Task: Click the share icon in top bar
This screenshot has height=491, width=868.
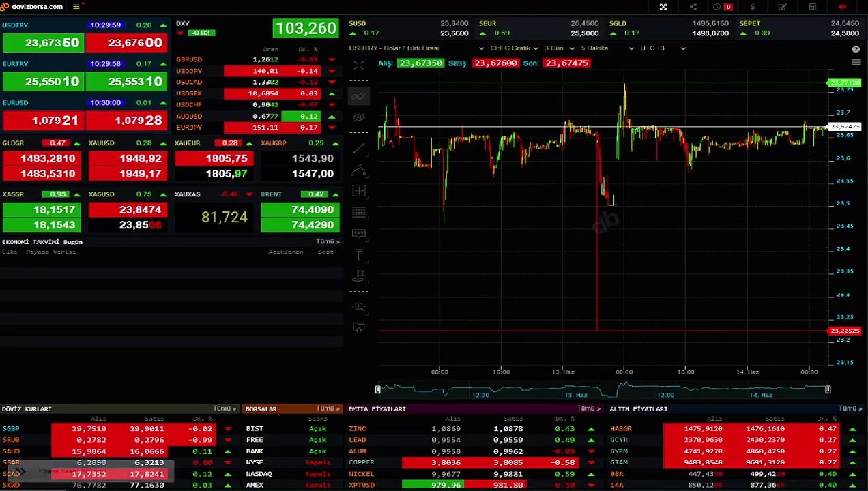Action: pyautogui.click(x=693, y=7)
